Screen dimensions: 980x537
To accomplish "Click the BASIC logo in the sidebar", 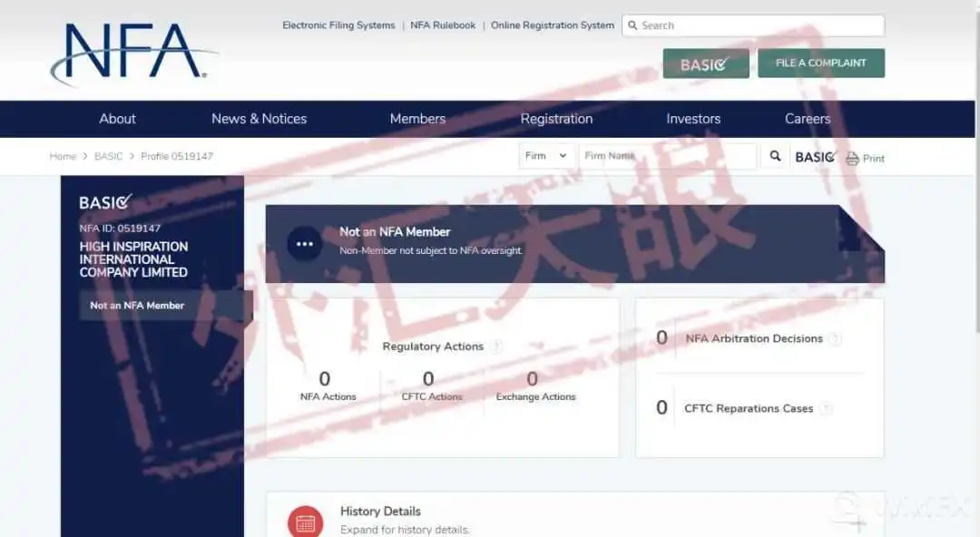I will tap(105, 202).
